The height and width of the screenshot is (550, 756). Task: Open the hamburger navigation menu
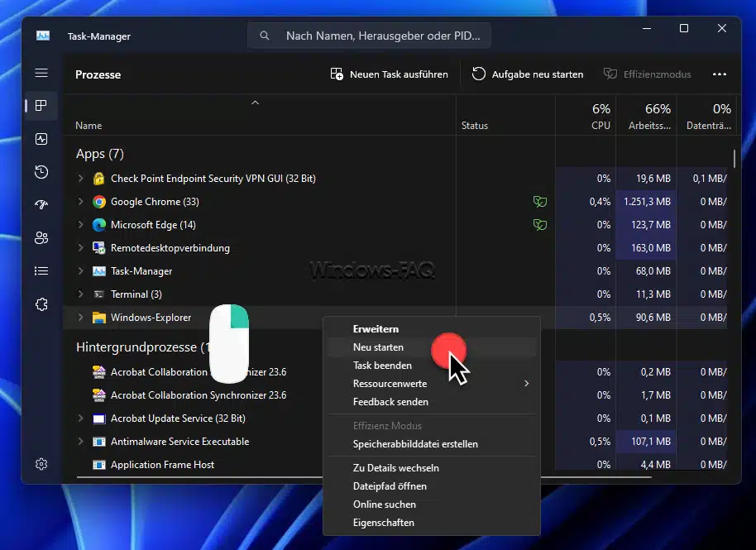[41, 73]
